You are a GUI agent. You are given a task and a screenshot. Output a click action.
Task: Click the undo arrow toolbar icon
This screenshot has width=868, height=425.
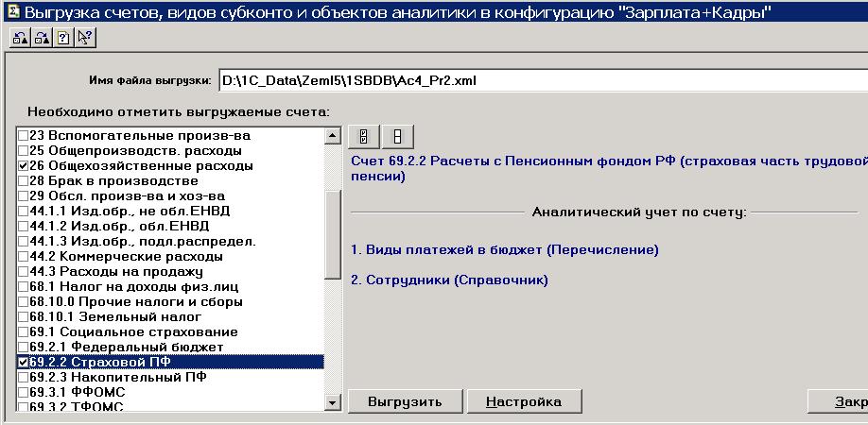point(18,38)
